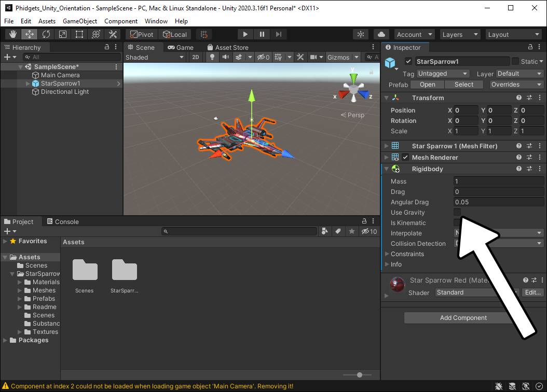Image resolution: width=547 pixels, height=392 pixels.
Task: Open the Shaded draw mode dropdown
Action: pos(155,57)
